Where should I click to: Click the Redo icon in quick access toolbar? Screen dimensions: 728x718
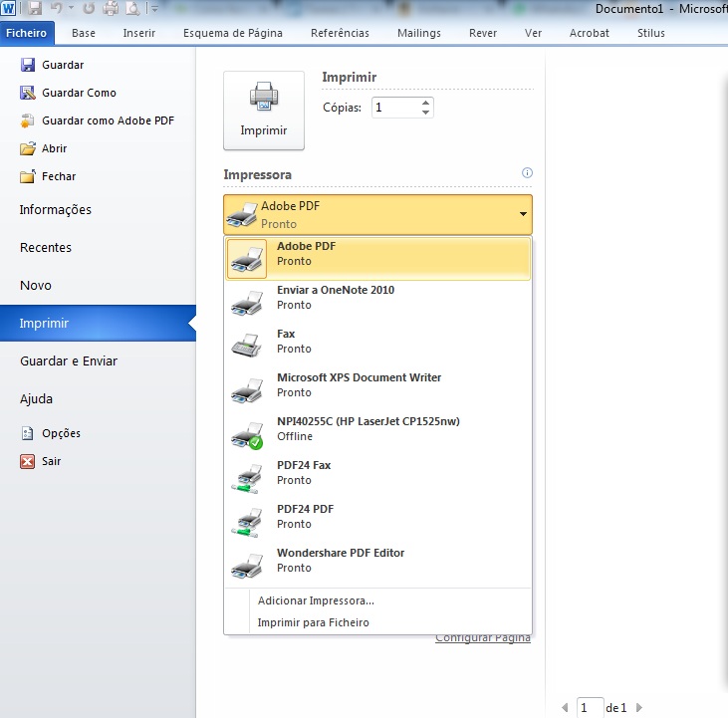coord(89,8)
